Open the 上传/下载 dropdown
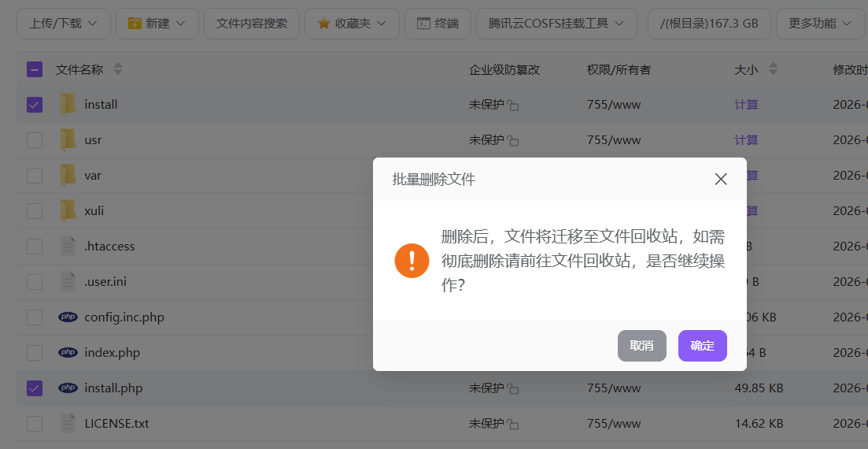Screen dimensions: 868x449 64,24
